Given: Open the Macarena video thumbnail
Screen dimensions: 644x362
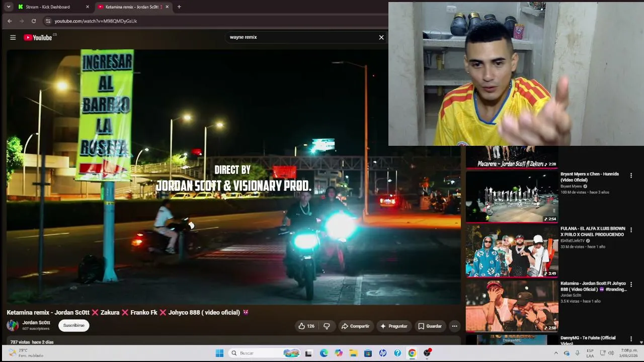Looking at the screenshot, I should pyautogui.click(x=512, y=157).
